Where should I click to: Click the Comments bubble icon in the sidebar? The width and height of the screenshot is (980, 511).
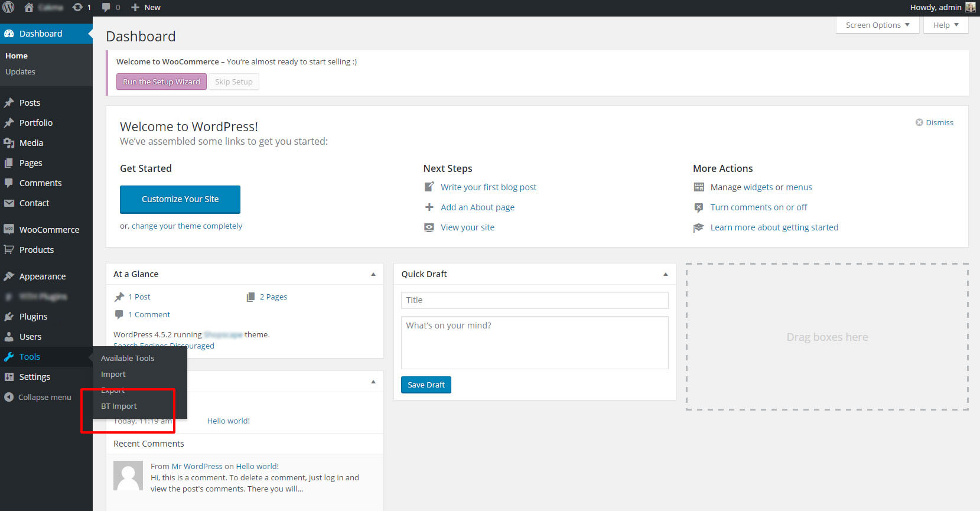[9, 183]
